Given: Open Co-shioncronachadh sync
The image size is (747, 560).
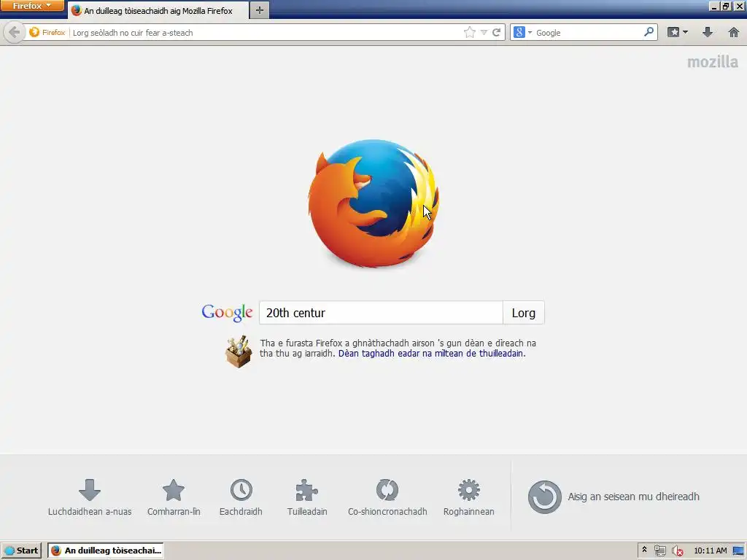Looking at the screenshot, I should (x=387, y=497).
